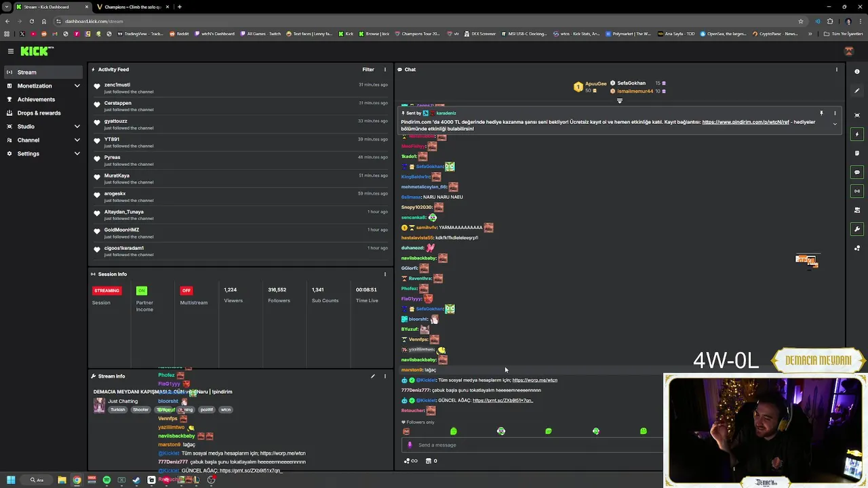
Task: Expand the top gifters leaderboard arrow
Action: click(619, 101)
